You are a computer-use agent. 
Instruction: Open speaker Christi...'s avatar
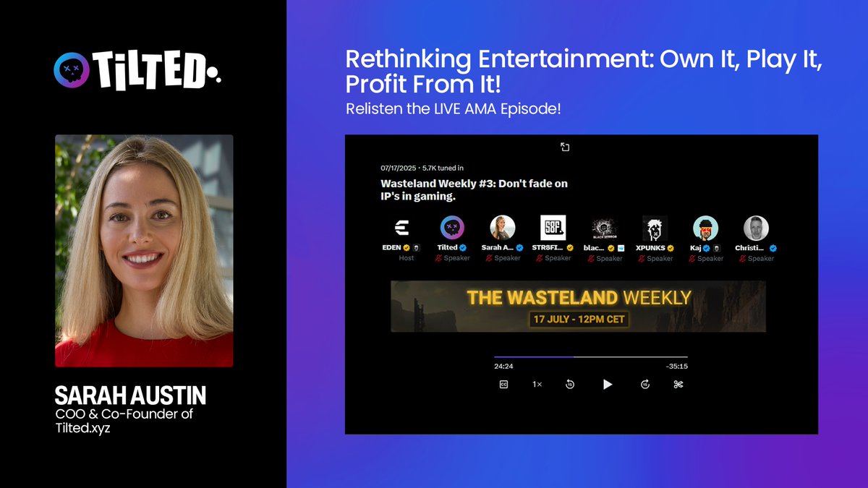(x=756, y=228)
